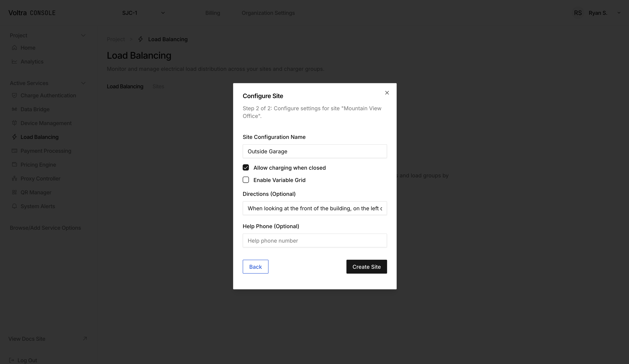Switch to the Sites tab

[x=158, y=86]
